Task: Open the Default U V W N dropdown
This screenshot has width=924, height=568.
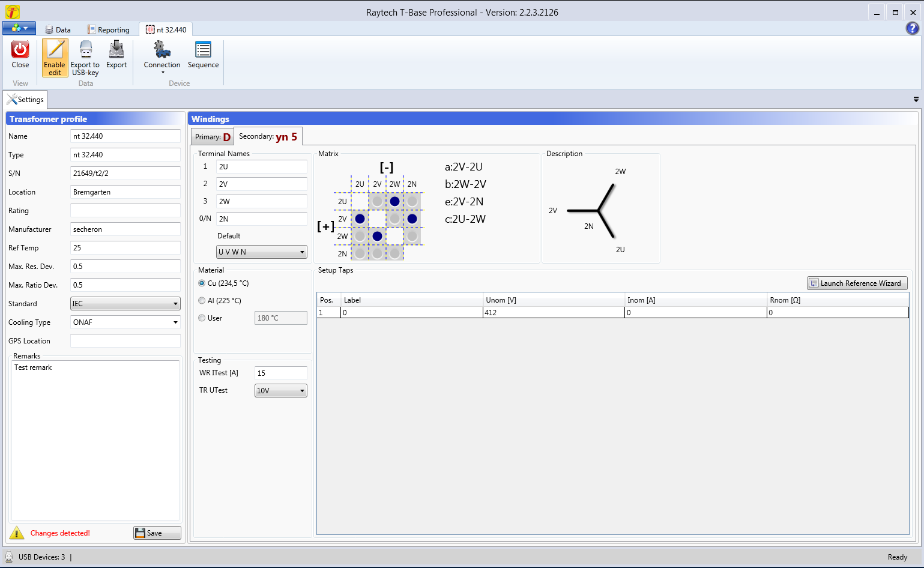Action: point(262,252)
